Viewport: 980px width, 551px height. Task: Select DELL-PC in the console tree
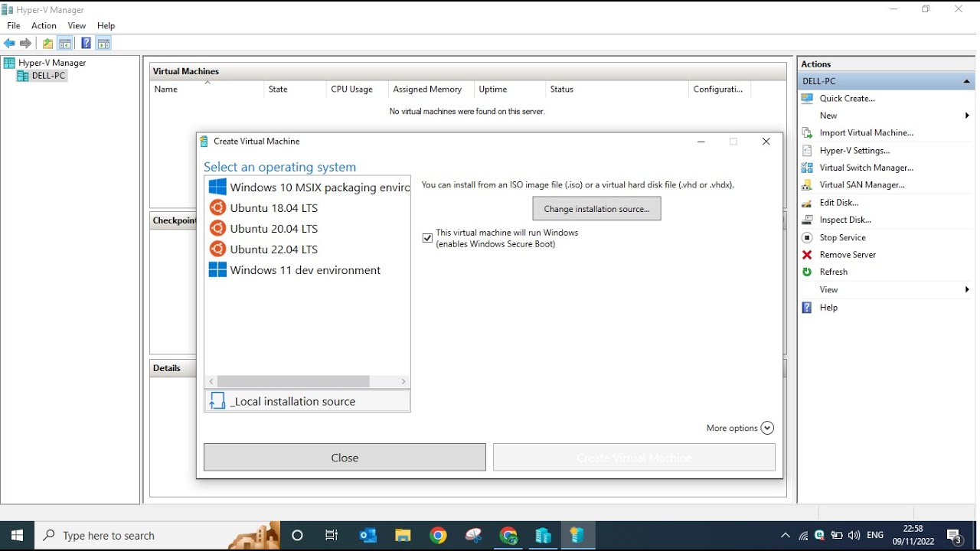tap(49, 76)
